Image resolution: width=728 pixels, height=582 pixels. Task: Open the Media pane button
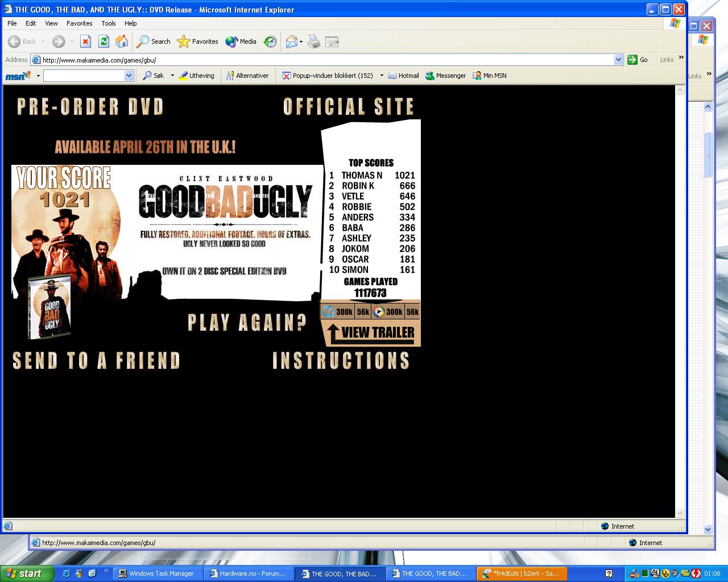(241, 41)
